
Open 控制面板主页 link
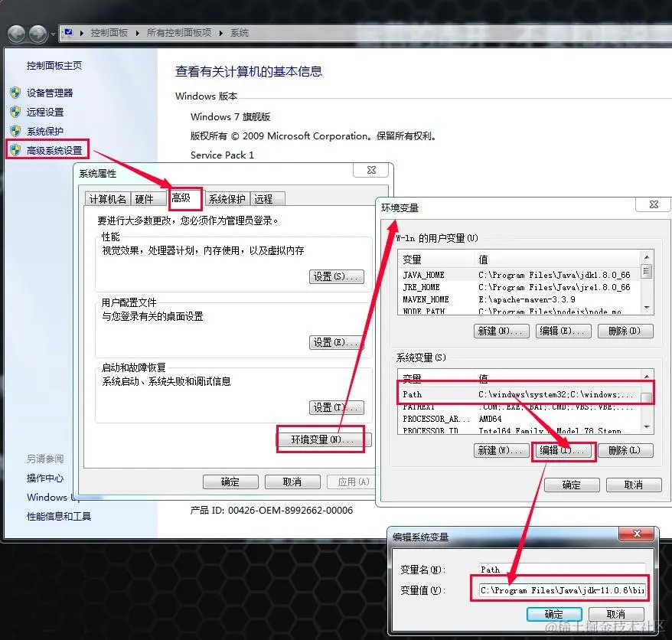click(x=54, y=66)
